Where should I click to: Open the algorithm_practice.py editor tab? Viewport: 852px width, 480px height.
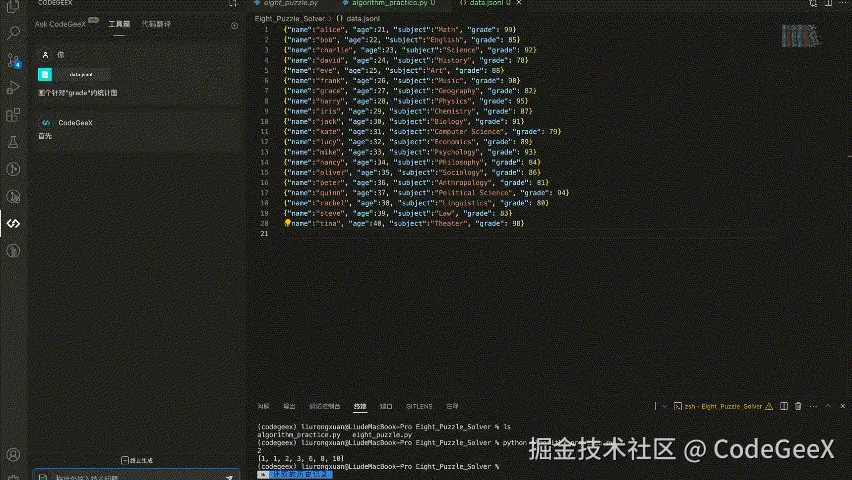coord(389,3)
